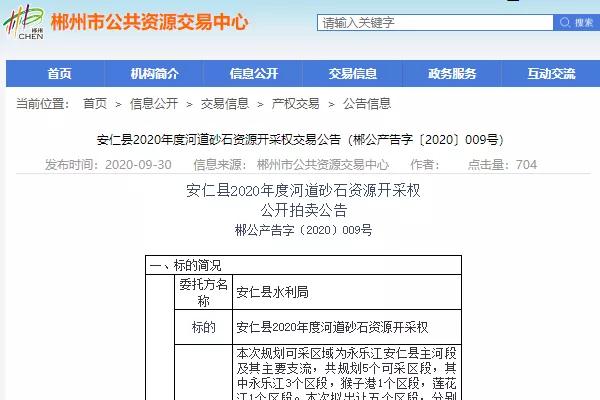Click the Chenzhou site logo icon
The width and height of the screenshot is (600, 400).
(x=24, y=22)
